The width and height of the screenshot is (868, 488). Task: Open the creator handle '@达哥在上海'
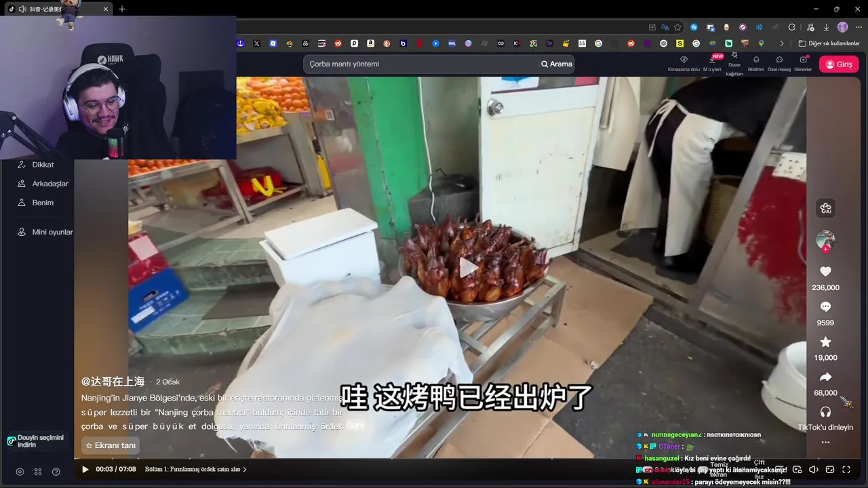click(113, 382)
